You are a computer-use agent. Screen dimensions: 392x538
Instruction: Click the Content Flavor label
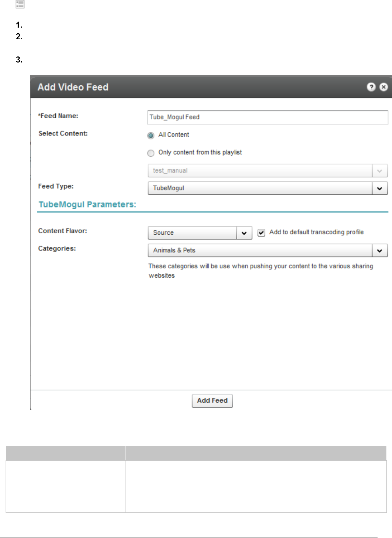click(63, 231)
